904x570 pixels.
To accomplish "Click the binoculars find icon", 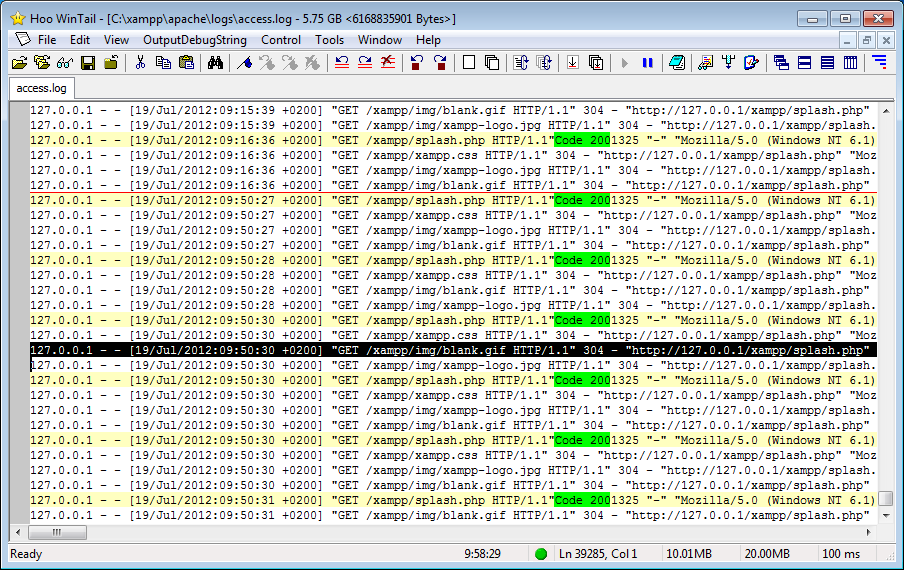I will [215, 62].
